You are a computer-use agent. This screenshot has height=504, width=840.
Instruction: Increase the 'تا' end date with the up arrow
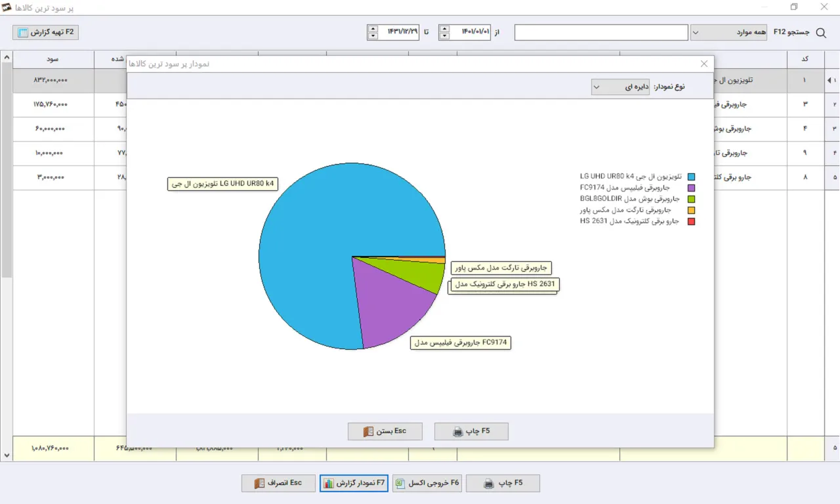(x=373, y=28)
